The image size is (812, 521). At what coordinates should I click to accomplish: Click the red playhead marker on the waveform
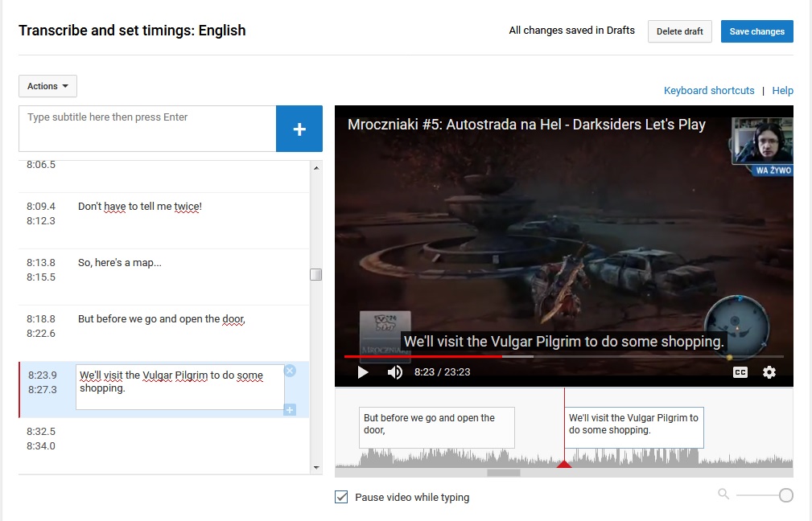(x=564, y=464)
